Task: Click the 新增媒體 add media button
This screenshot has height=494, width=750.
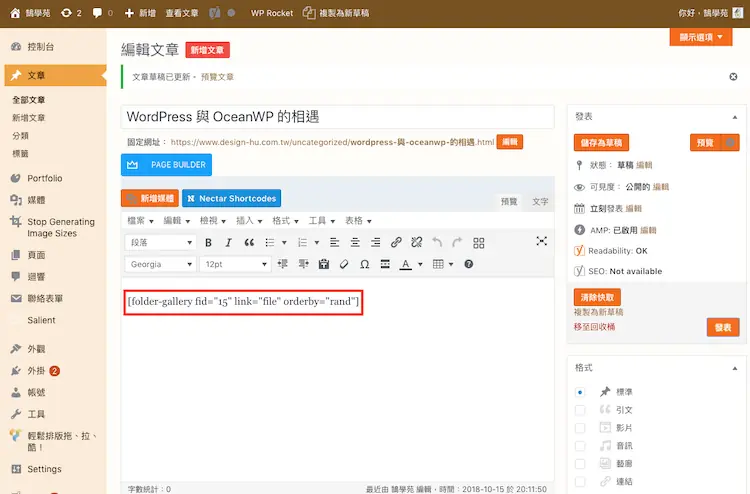Action: click(150, 198)
